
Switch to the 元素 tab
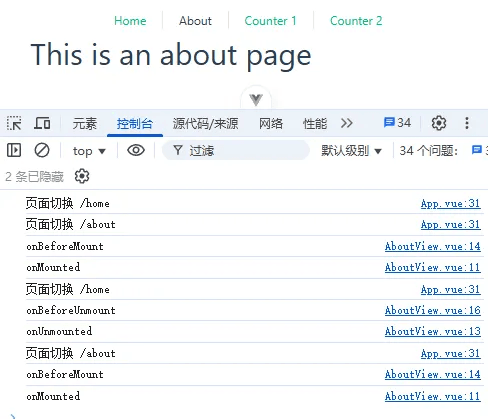click(85, 124)
